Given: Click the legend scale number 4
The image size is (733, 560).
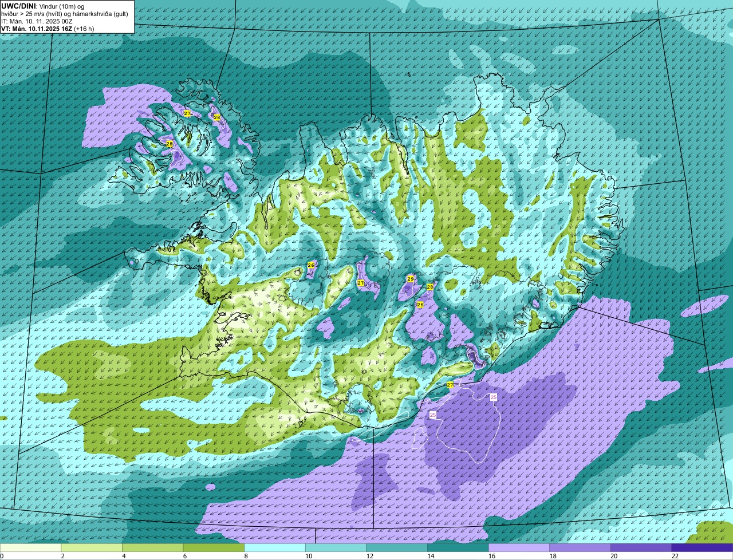Looking at the screenshot, I should point(124,556).
